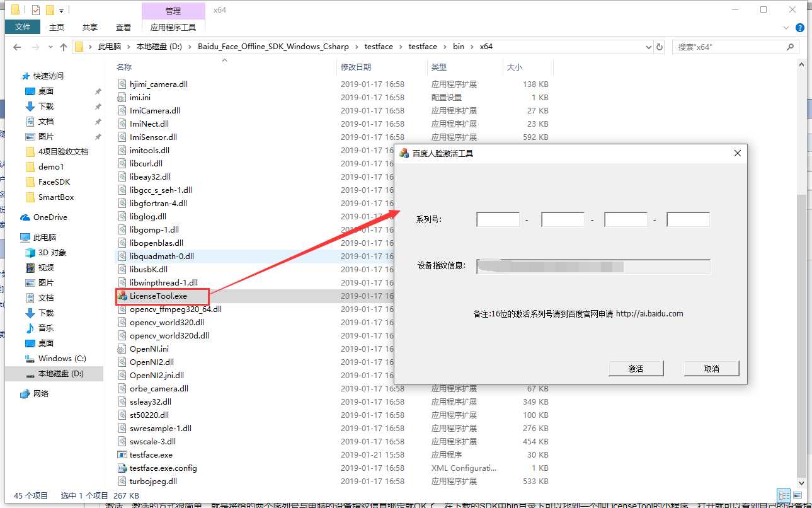812x508 pixels.
Task: Click properties checkmark icon in title bar
Action: 35,10
